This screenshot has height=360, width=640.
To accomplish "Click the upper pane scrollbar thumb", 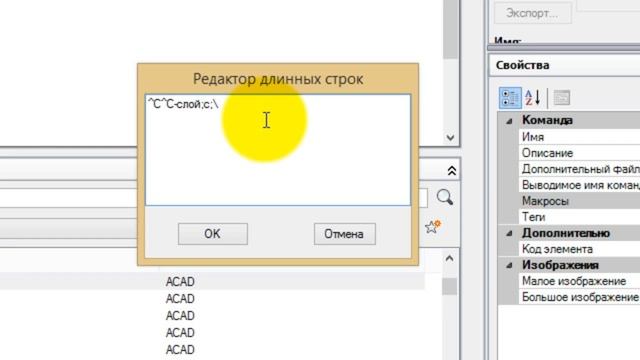I will click(x=450, y=29).
